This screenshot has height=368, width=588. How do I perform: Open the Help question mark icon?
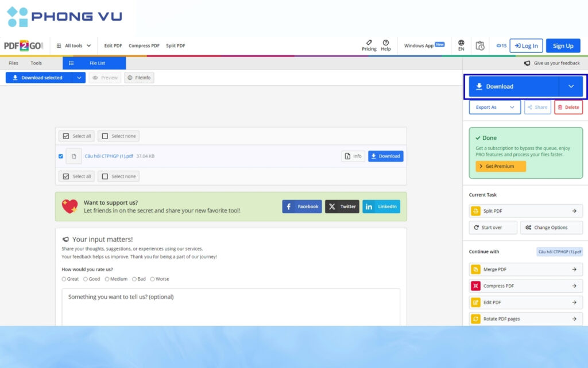click(x=385, y=43)
